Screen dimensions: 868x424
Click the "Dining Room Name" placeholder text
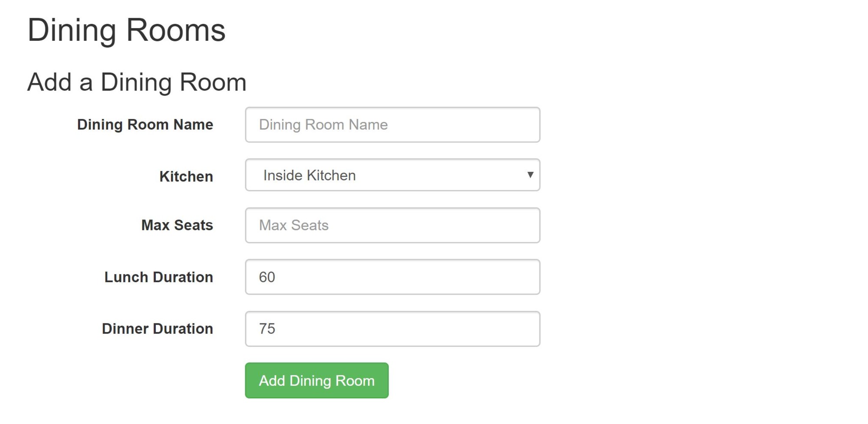pos(323,125)
